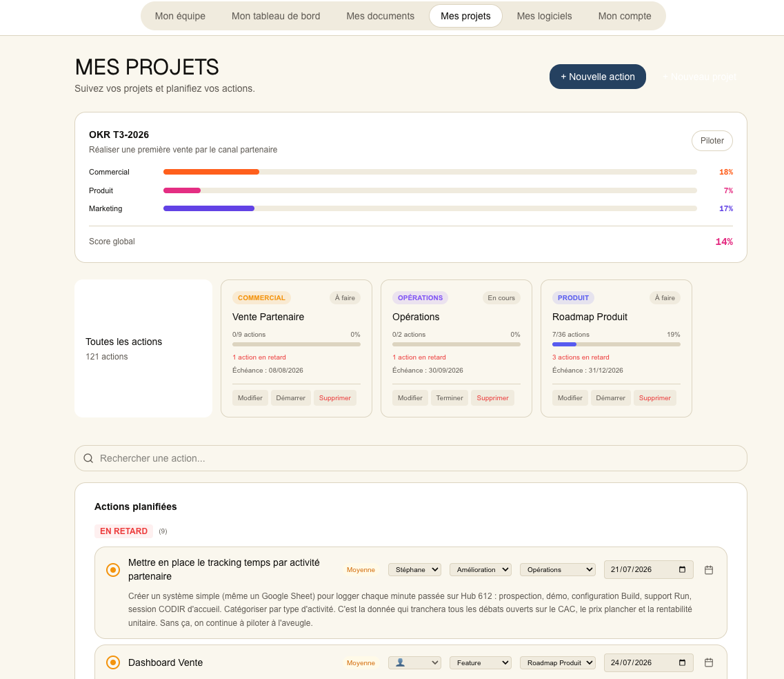Image resolution: width=784 pixels, height=679 pixels.
Task: Click the OPÉRATIONS category tag
Action: click(x=420, y=297)
